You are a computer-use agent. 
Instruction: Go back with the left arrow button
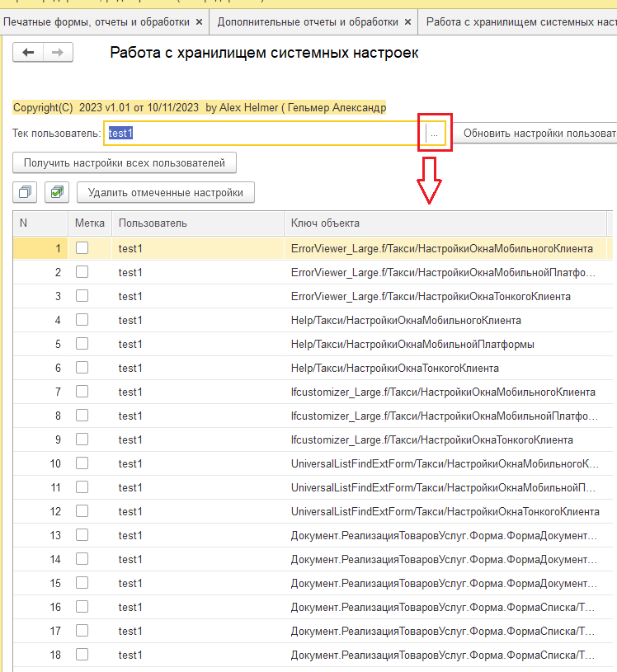[28, 52]
